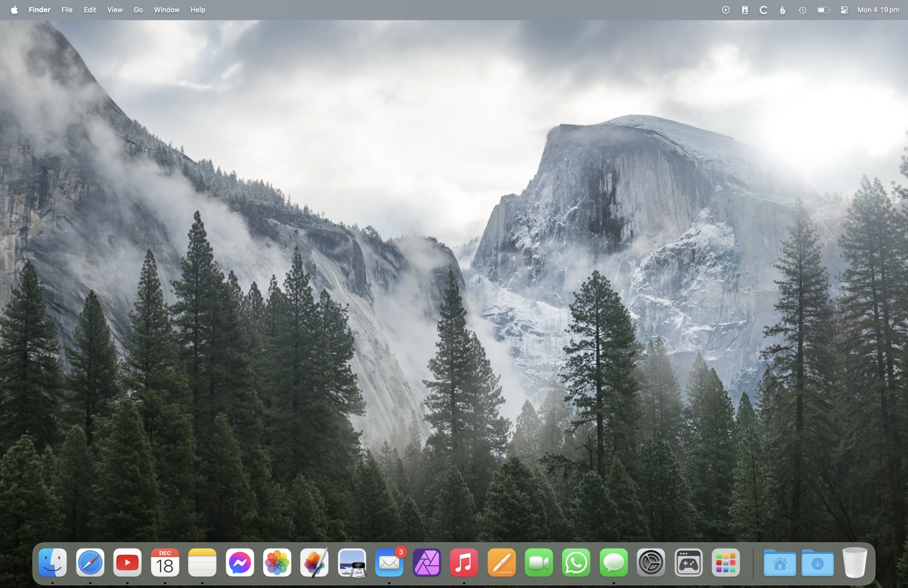908x588 pixels.
Task: Open Safari from the Dock
Action: pos(90,563)
